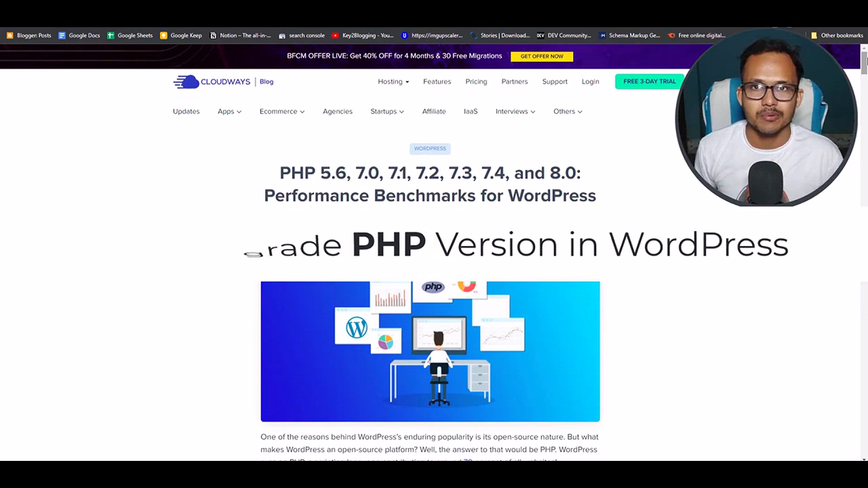The image size is (868, 488).
Task: Go to the Features page
Action: [437, 82]
